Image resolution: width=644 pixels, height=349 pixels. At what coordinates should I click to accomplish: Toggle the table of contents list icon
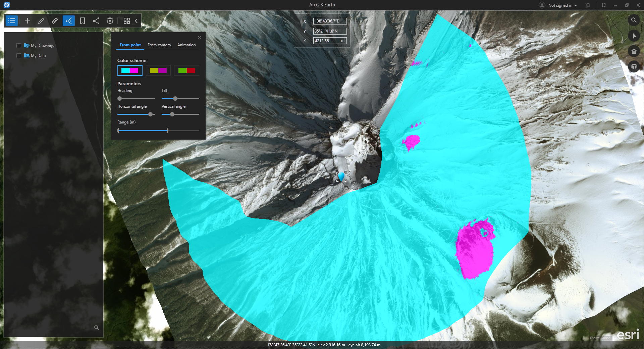pyautogui.click(x=12, y=21)
